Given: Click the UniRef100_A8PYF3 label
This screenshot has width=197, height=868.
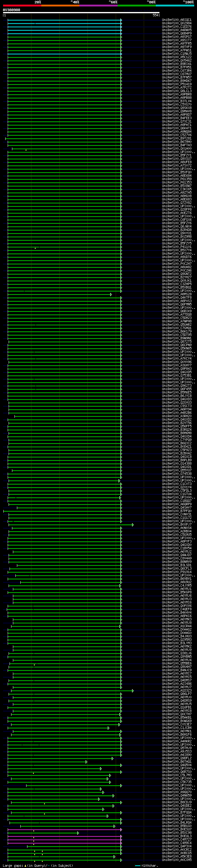Looking at the screenshot, I should tap(177, 542).
